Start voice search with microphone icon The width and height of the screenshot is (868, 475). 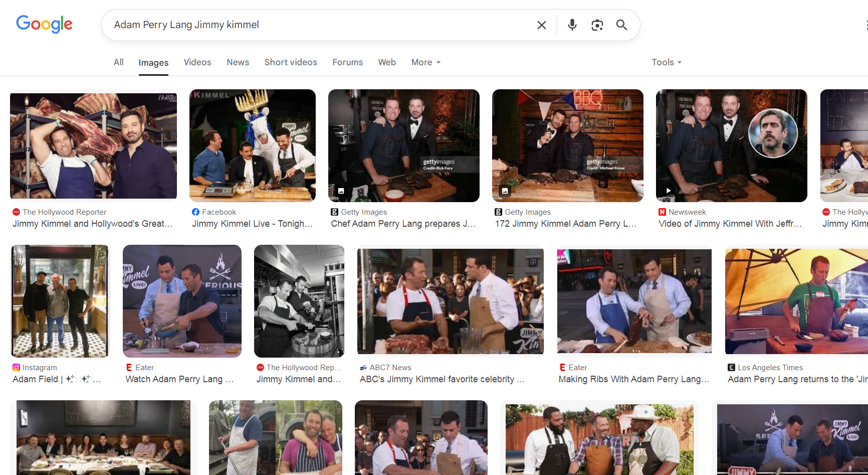[572, 25]
